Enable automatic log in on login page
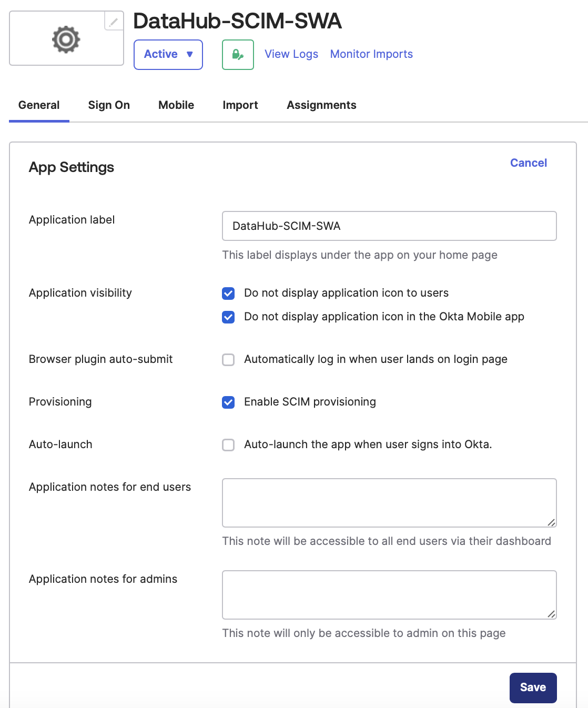 click(228, 359)
